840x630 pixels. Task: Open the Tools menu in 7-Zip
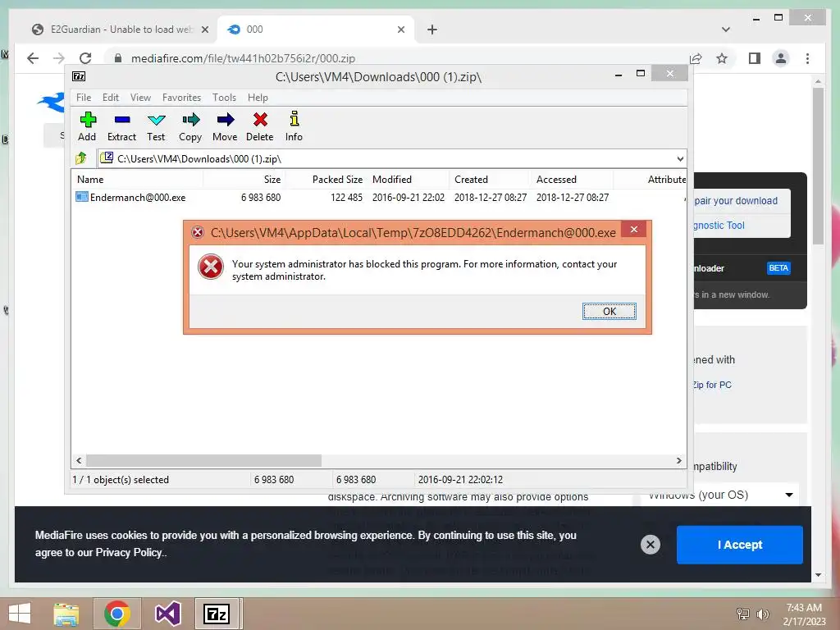[x=224, y=98]
